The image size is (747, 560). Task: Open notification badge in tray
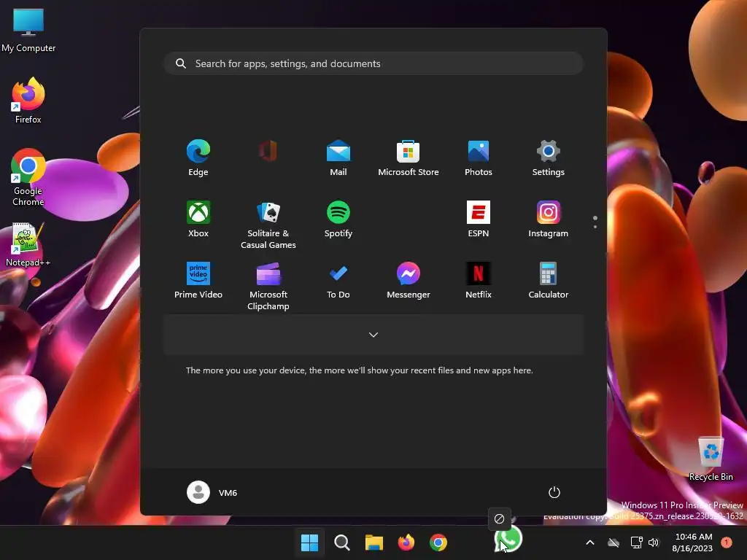click(727, 542)
